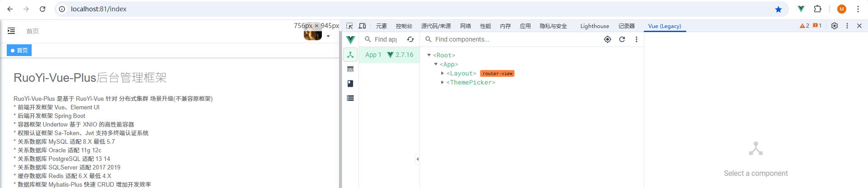Click the 首页 breadcrumb
Viewport: 868px width, 188px height.
click(33, 31)
